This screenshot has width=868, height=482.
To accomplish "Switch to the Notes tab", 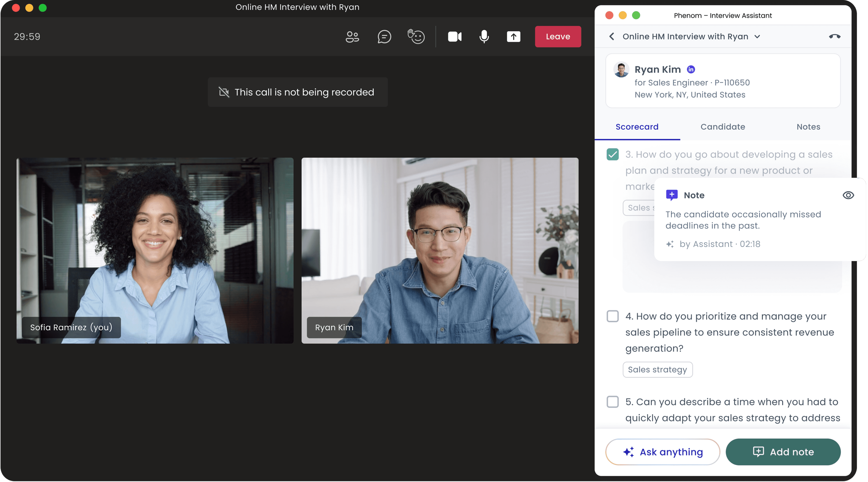I will [x=808, y=127].
